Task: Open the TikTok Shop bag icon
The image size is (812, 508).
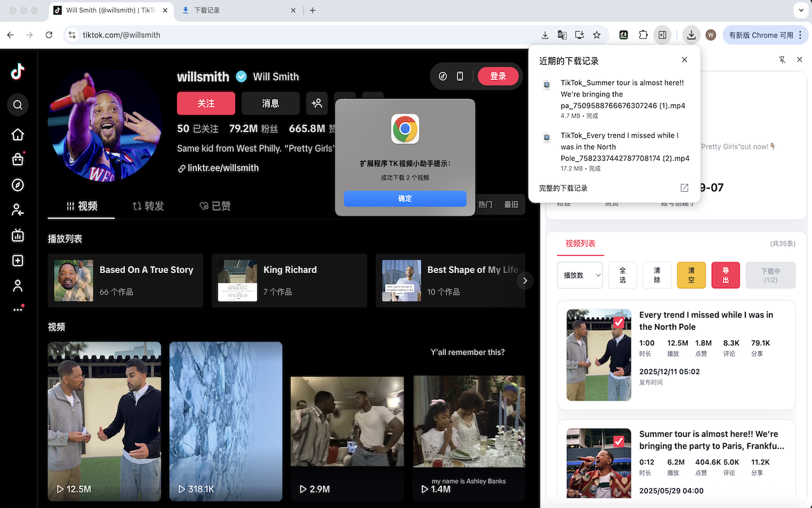Action: click(18, 159)
